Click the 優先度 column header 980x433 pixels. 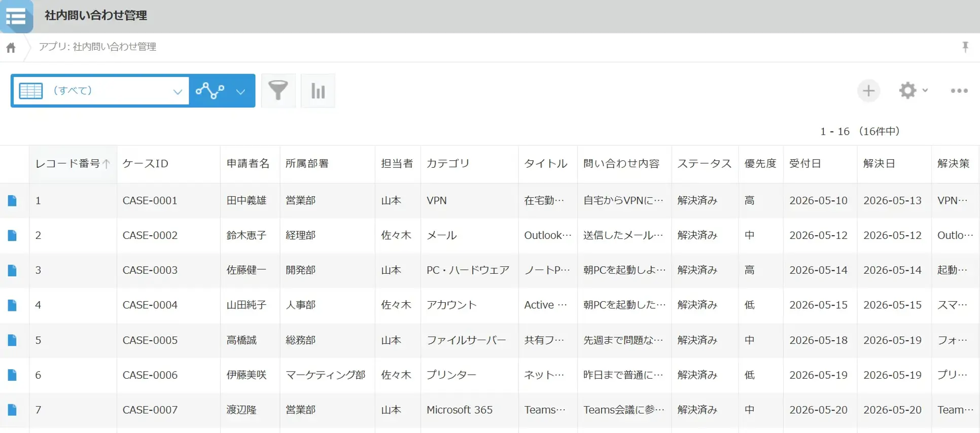point(760,164)
